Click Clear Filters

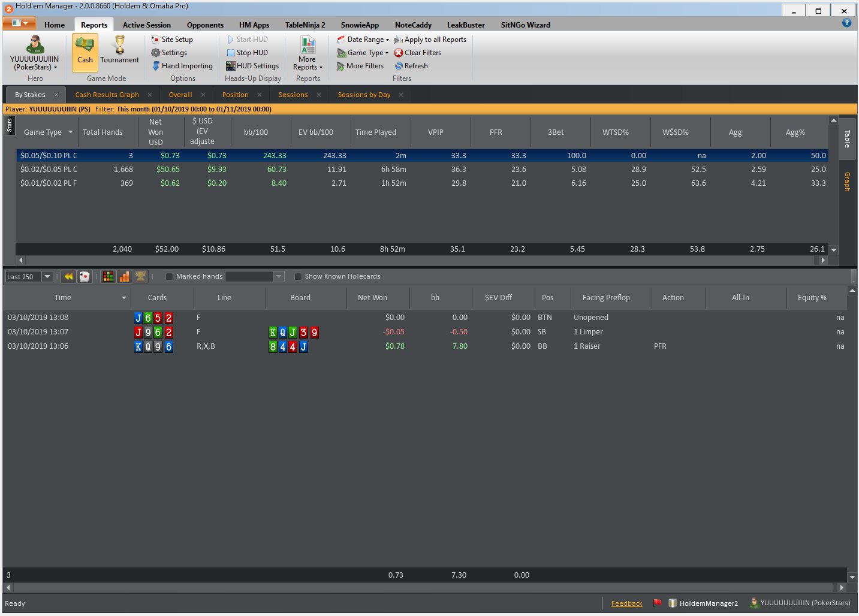418,53
